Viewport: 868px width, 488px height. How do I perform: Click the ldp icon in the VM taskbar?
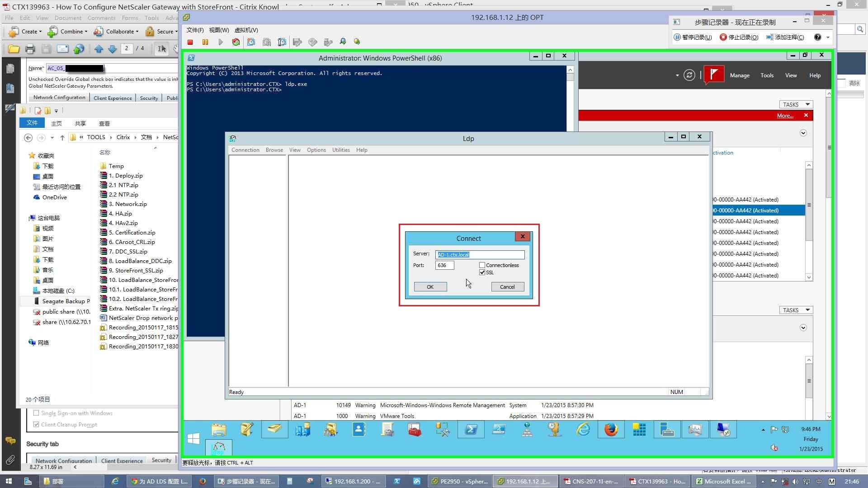pyautogui.click(x=219, y=448)
